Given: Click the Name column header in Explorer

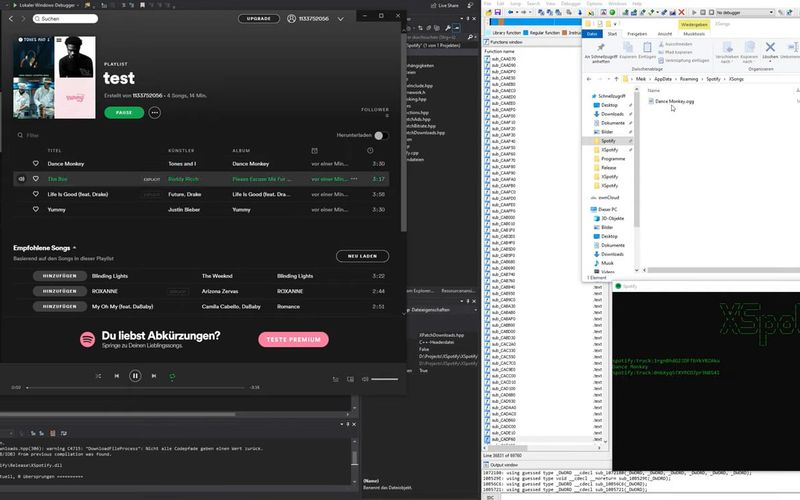Looking at the screenshot, I should (x=653, y=90).
